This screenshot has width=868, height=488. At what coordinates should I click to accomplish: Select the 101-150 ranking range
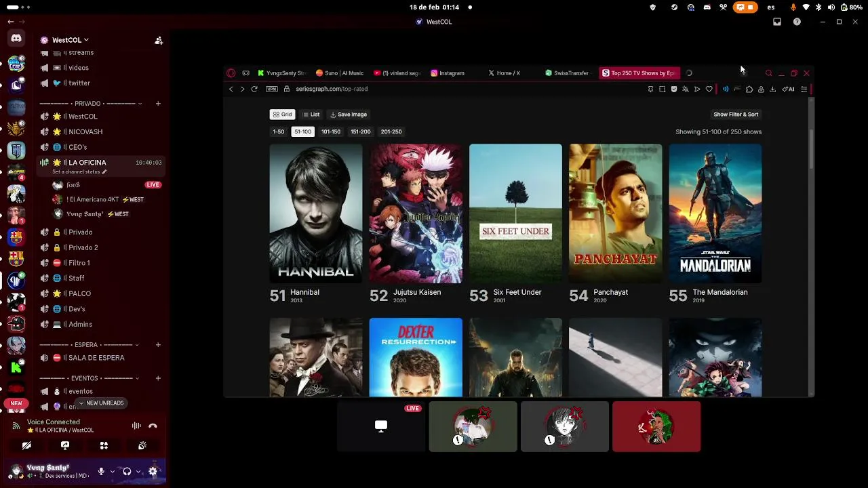331,131
